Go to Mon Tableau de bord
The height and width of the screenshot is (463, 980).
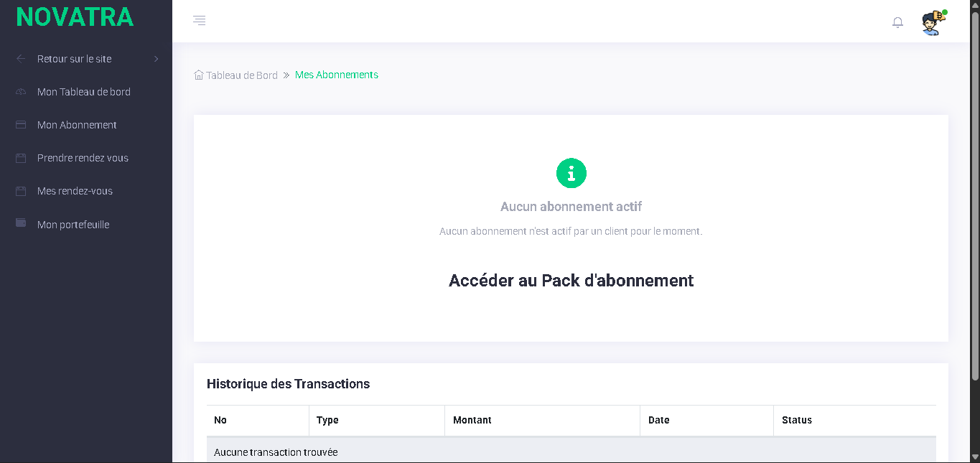tap(84, 92)
